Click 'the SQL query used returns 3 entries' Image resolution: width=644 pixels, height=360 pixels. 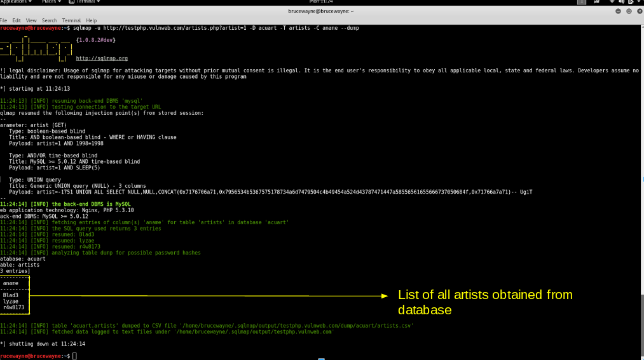[81, 229]
